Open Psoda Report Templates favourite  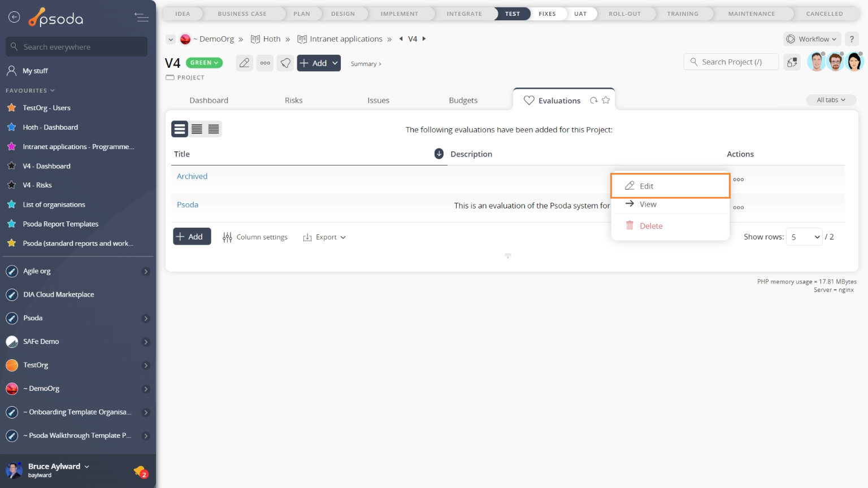point(60,224)
